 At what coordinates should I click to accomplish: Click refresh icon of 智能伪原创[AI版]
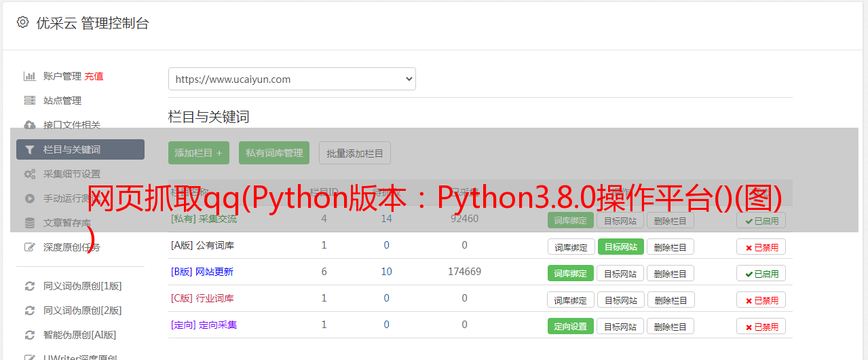(29, 335)
